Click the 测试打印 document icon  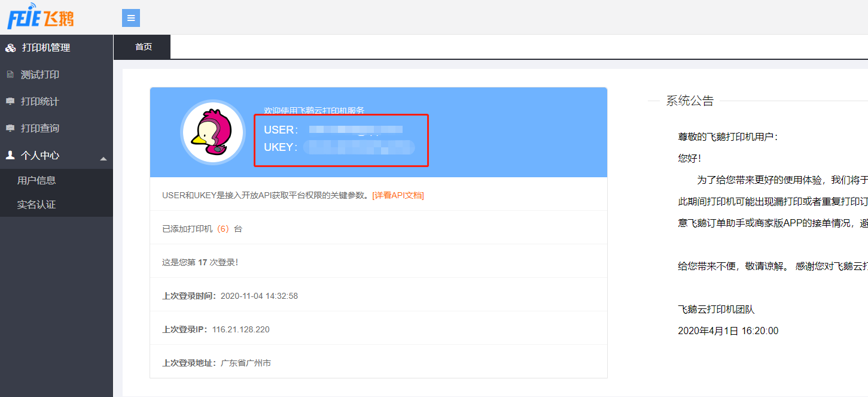(10, 75)
